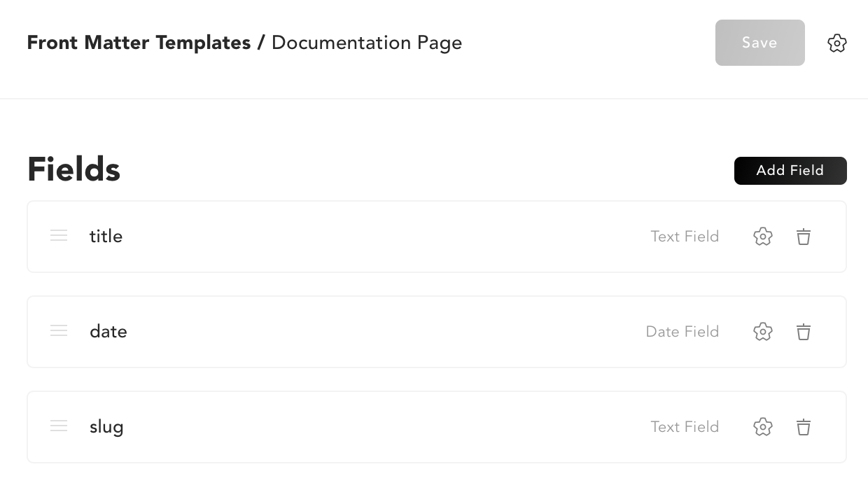Screen dimensions: 868x497
Task: Click Text Field label on slug row
Action: click(x=684, y=427)
